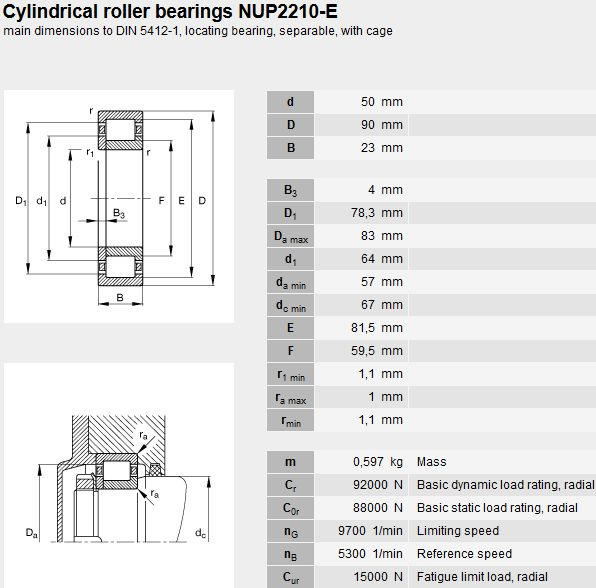Click the Da max label cell

coord(290,236)
